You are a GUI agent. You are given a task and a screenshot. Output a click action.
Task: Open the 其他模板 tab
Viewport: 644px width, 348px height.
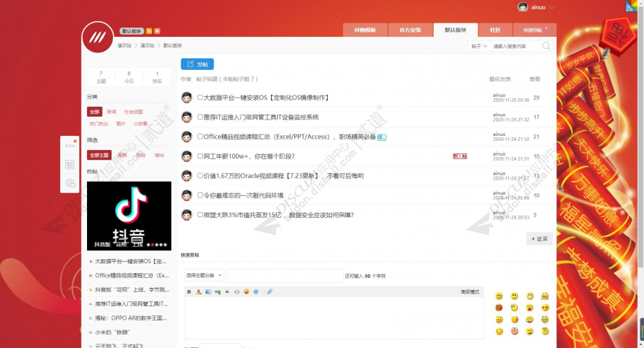365,30
